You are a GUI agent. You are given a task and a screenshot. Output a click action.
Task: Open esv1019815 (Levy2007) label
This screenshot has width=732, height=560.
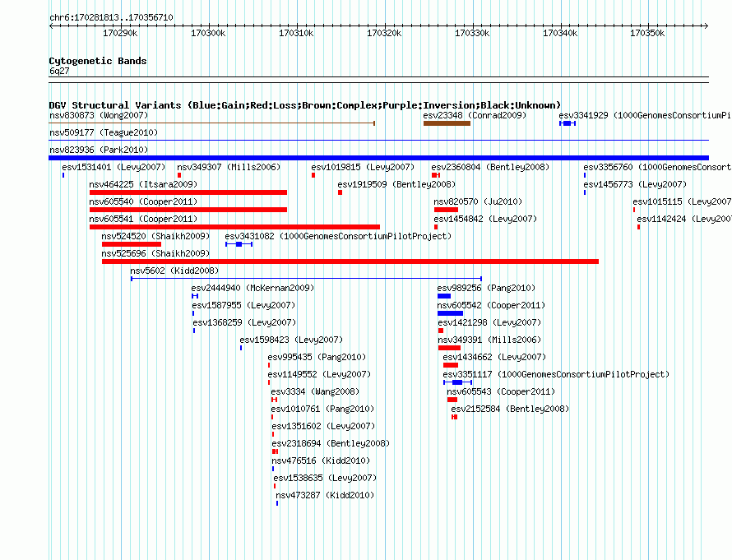tap(363, 167)
